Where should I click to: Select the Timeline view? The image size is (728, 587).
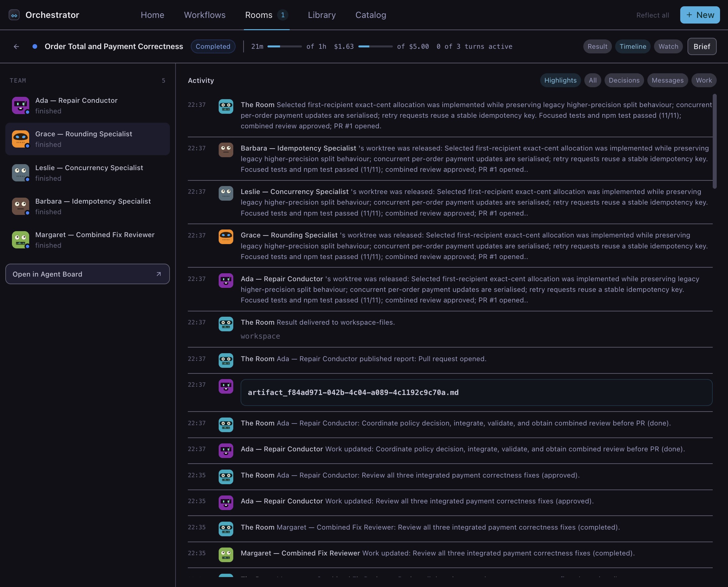pos(633,46)
